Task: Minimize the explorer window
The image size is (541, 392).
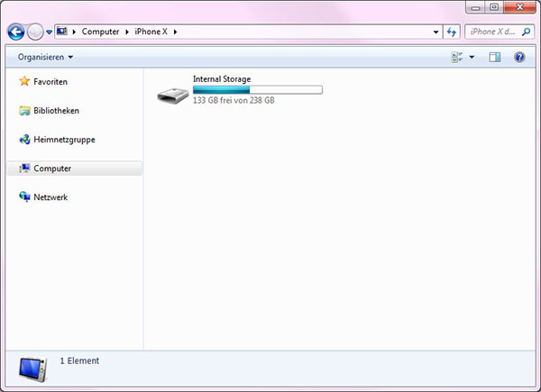Action: [x=476, y=7]
